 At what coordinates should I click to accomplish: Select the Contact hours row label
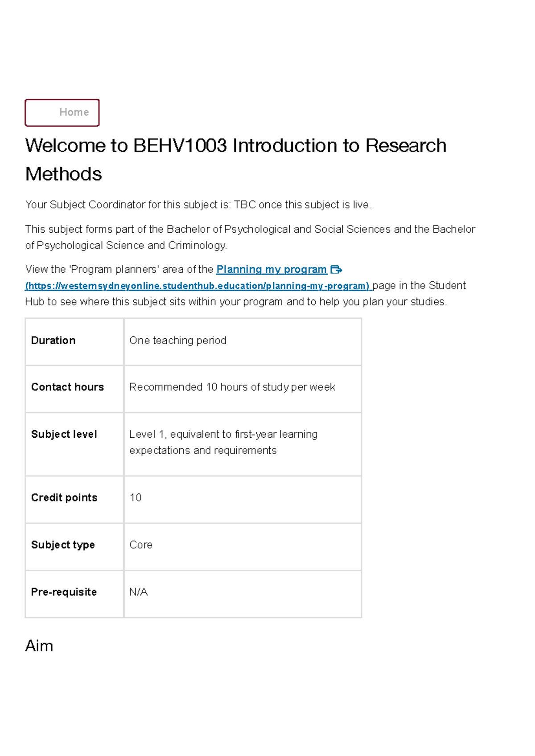67,387
